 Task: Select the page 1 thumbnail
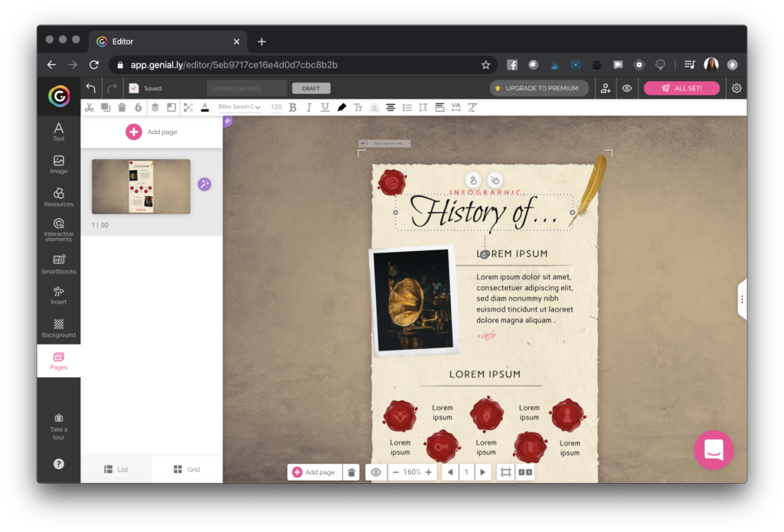pyautogui.click(x=141, y=186)
